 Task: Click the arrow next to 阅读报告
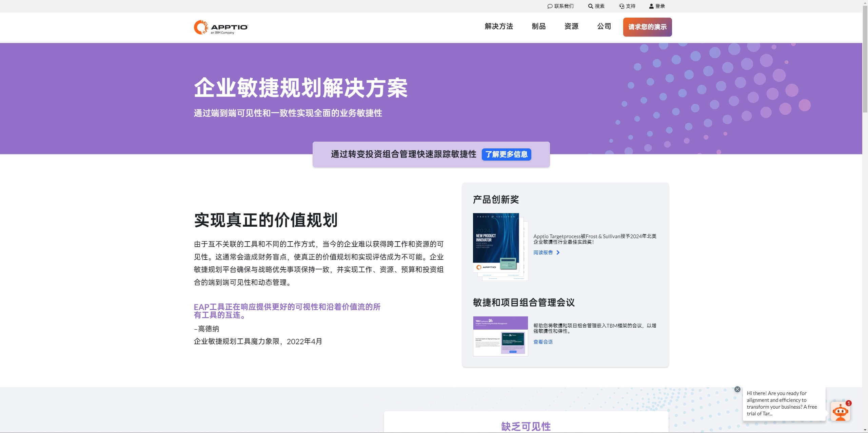click(558, 252)
